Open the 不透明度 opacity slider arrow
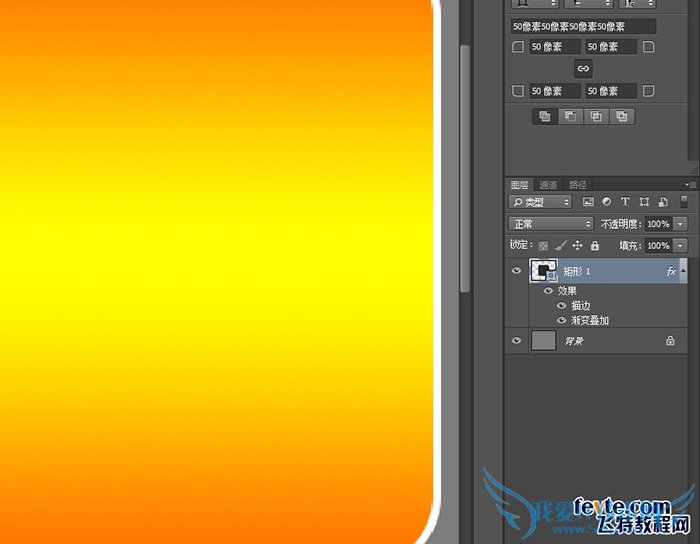Viewport: 700px width, 544px height. tap(680, 224)
